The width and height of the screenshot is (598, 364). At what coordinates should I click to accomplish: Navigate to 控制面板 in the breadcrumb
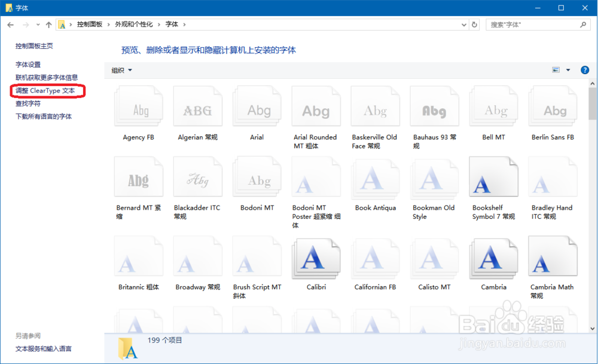(91, 25)
